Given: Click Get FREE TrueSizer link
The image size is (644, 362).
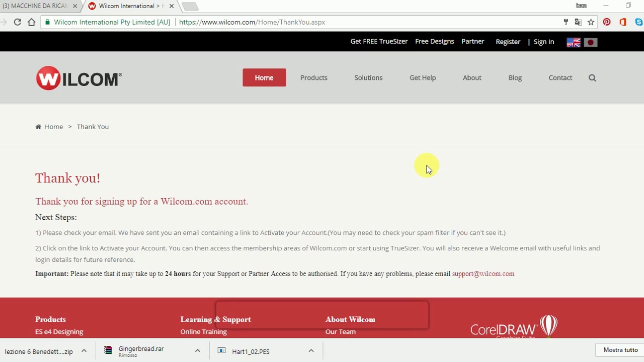Looking at the screenshot, I should (379, 41).
